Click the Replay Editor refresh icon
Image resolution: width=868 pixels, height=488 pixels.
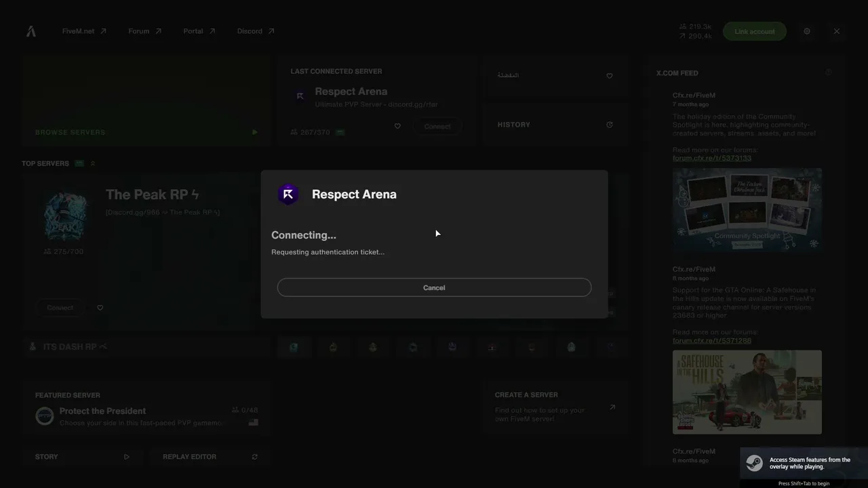click(x=255, y=457)
